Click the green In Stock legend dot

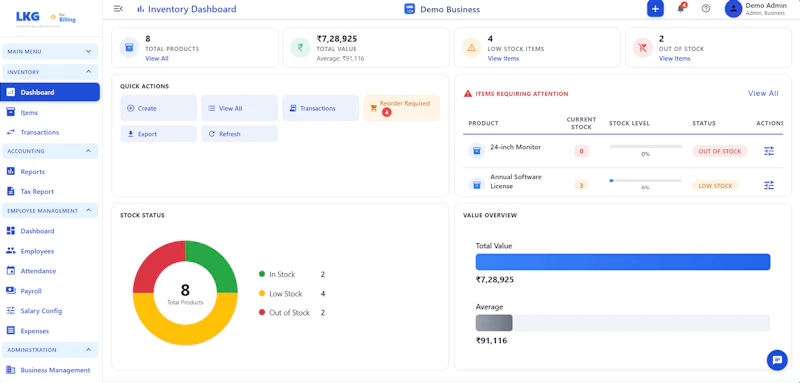tap(262, 274)
